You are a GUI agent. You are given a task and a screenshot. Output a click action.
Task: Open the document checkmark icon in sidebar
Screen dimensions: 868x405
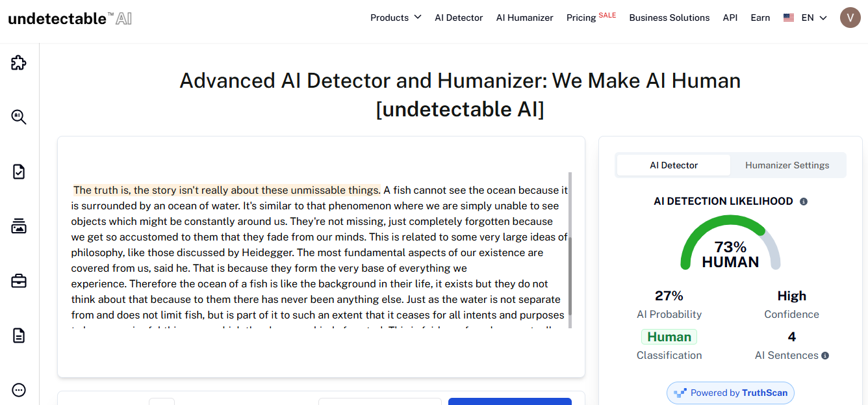point(19,172)
